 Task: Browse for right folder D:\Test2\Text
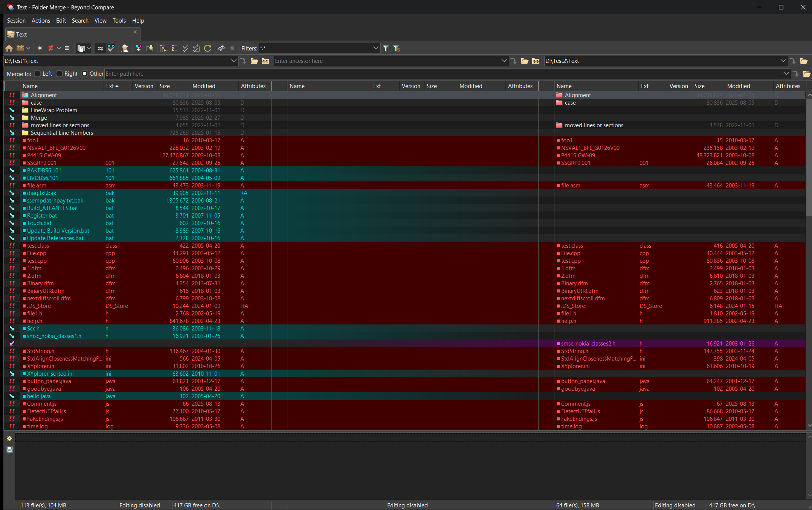pyautogui.click(x=804, y=61)
